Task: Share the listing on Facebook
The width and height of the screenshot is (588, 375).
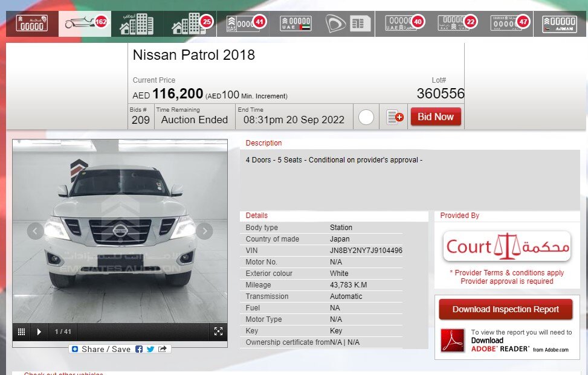Action: point(139,349)
